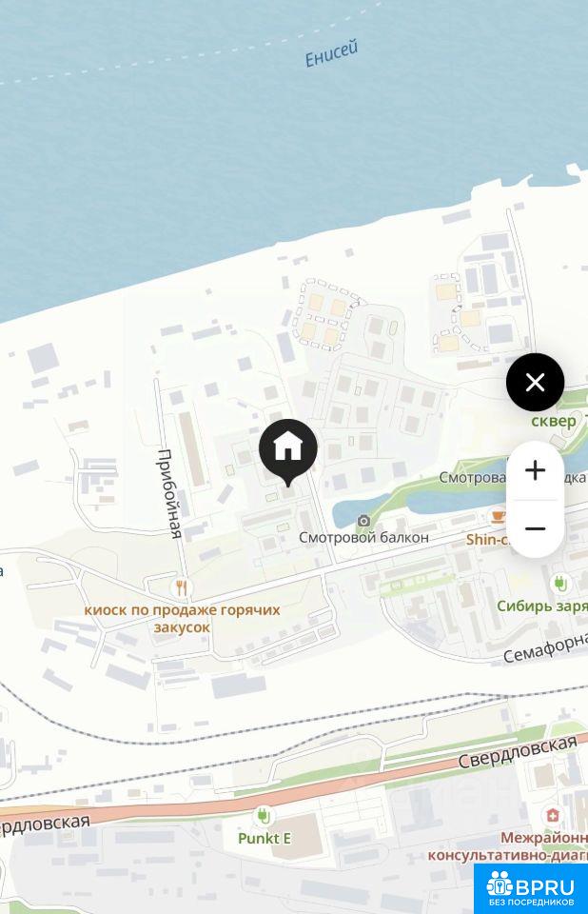Screen dimensions: 588x914
Task: Select the house location marker pin
Action: coord(288,452)
